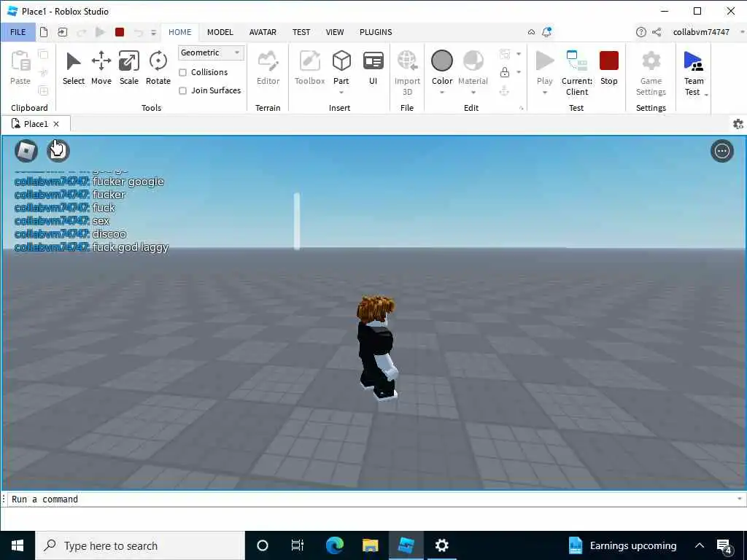Click the Paste clipboard icon

tap(20, 61)
